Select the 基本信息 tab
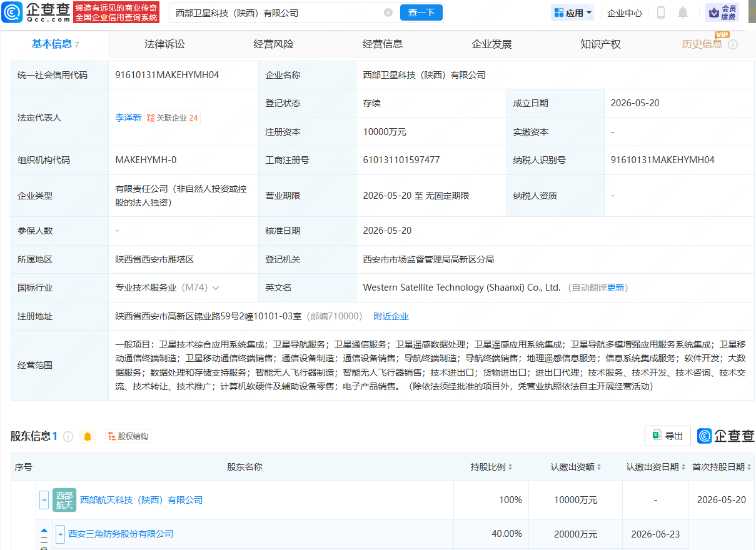756x550 pixels. (x=55, y=44)
